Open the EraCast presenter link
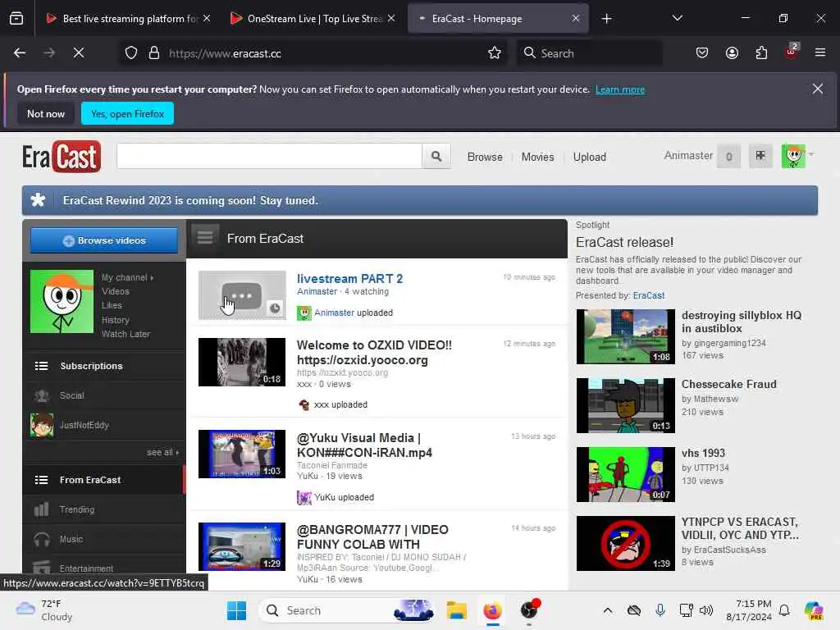The height and width of the screenshot is (630, 840). tap(649, 295)
